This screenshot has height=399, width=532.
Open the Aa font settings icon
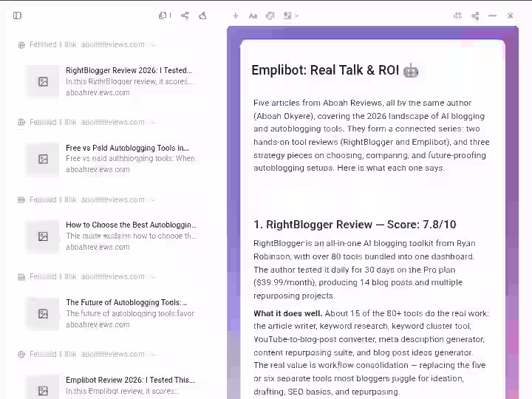tap(253, 16)
